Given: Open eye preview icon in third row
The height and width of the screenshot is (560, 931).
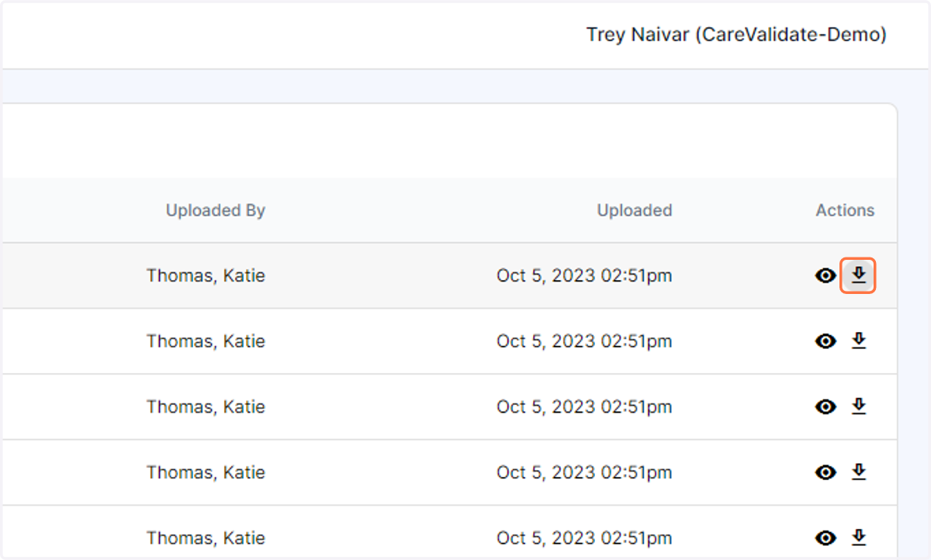Looking at the screenshot, I should point(825,407).
